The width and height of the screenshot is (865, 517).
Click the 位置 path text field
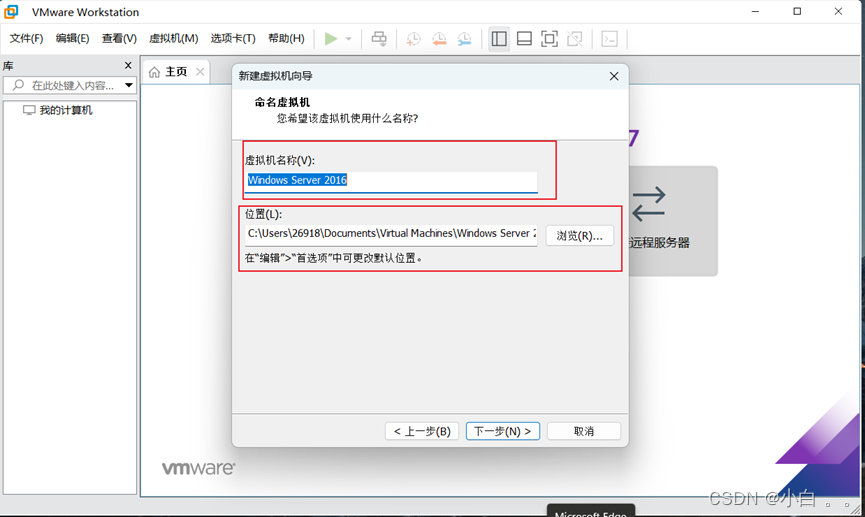(391, 234)
